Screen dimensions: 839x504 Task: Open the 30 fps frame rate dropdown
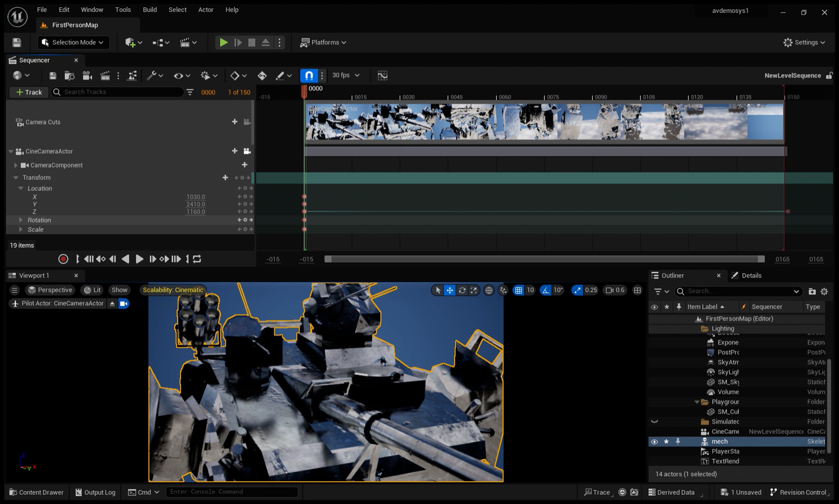tap(346, 75)
